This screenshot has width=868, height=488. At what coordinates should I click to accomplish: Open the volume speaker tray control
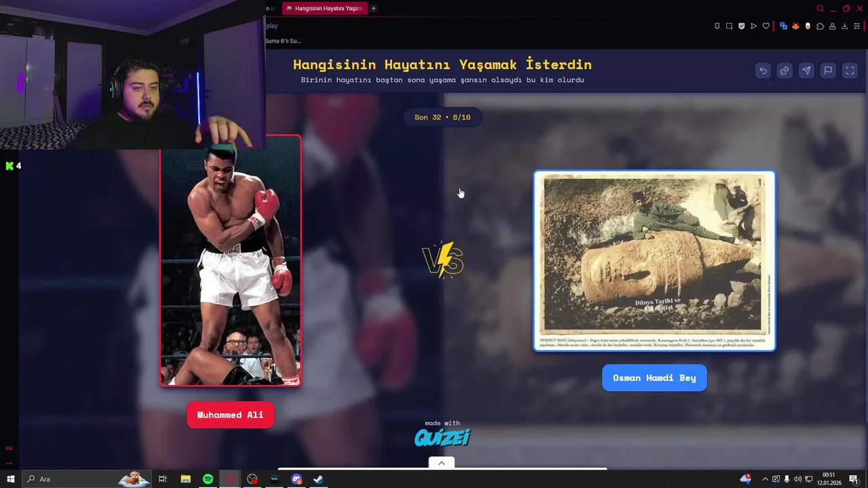[x=797, y=479]
